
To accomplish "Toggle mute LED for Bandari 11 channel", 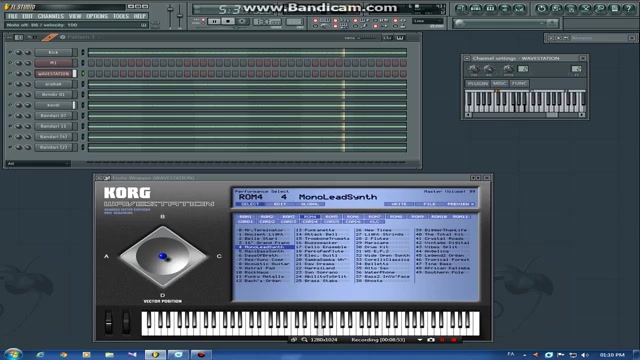I will click(x=10, y=126).
